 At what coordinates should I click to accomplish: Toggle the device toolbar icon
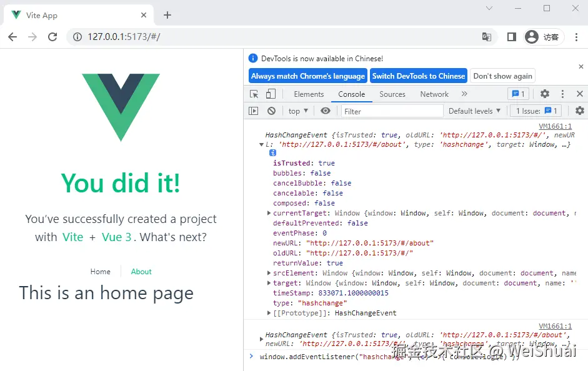pyautogui.click(x=271, y=94)
